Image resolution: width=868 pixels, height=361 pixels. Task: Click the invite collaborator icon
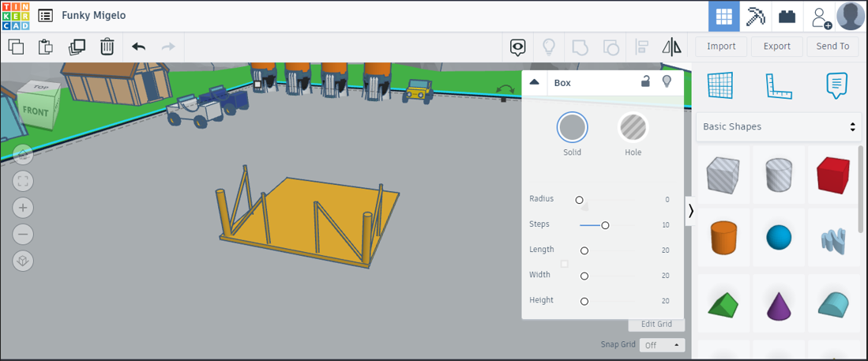(x=821, y=17)
